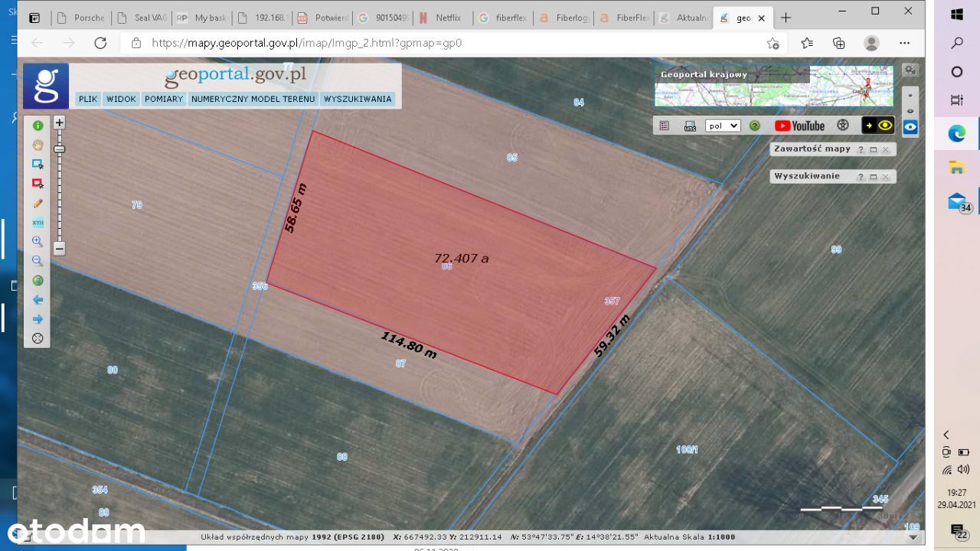Open Windows Start button

(x=957, y=14)
